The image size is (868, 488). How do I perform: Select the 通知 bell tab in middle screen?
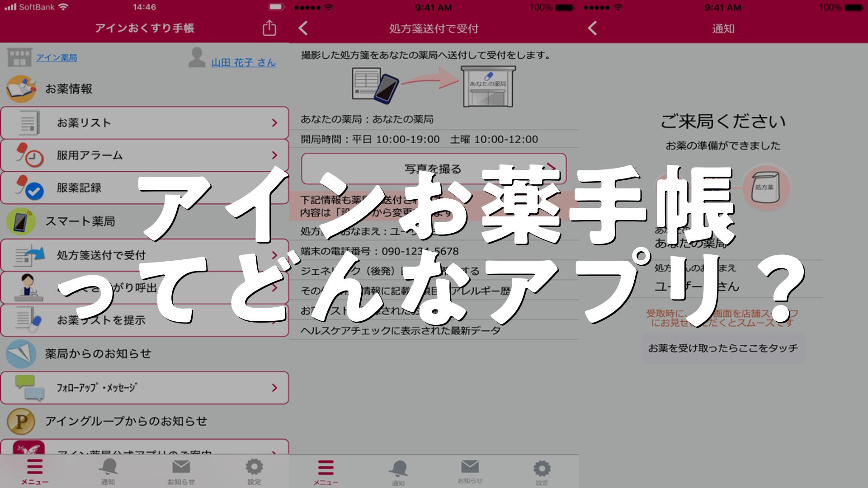398,473
